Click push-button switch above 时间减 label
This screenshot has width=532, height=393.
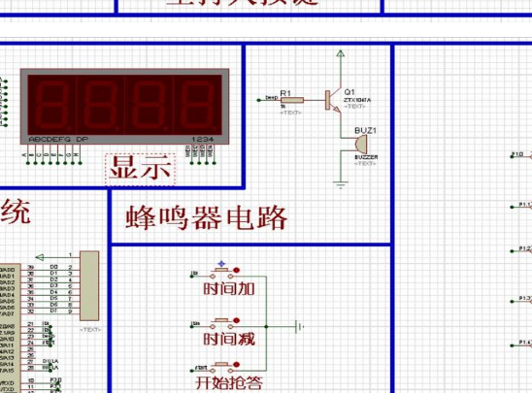click(x=221, y=323)
